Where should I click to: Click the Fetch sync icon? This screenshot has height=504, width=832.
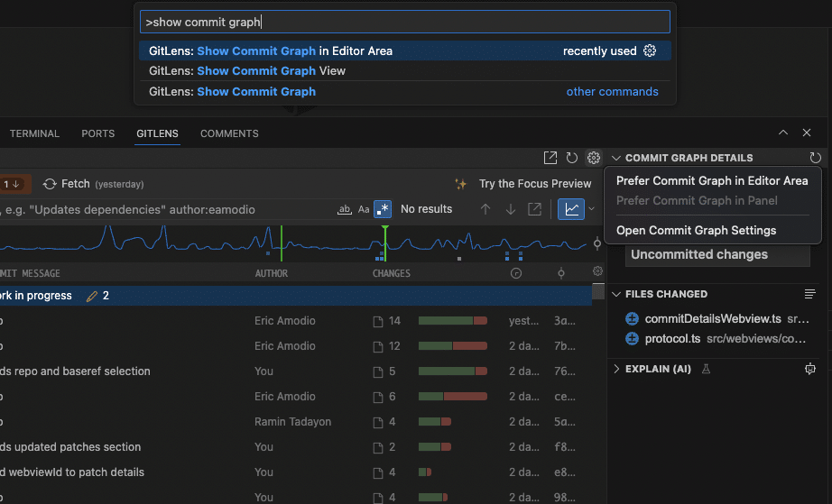(50, 184)
